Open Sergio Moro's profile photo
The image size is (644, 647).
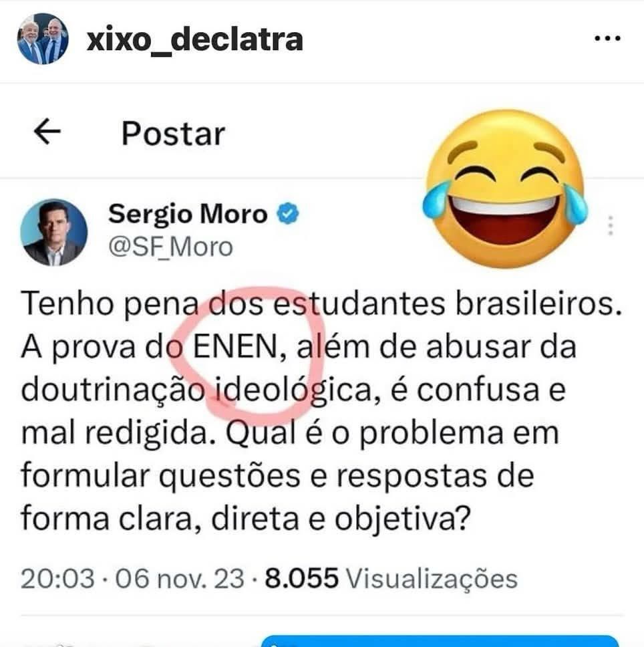point(53,233)
